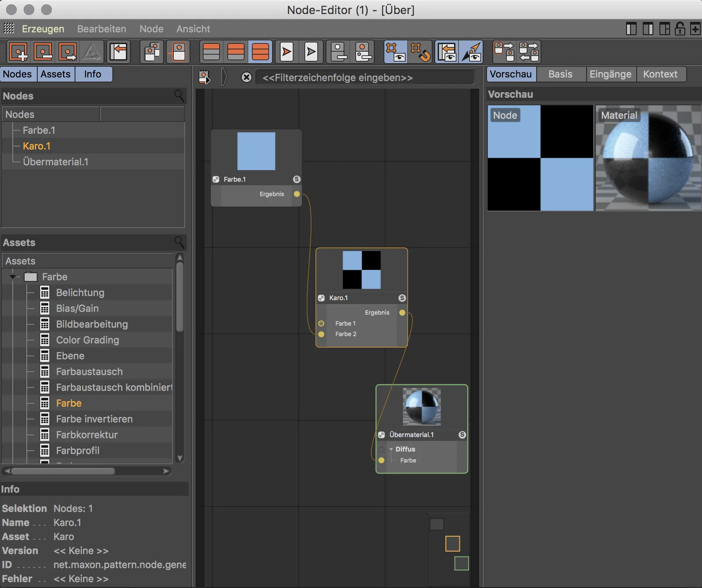The width and height of the screenshot is (702, 588).
Task: Open the Erzeugen menu
Action: 43,29
